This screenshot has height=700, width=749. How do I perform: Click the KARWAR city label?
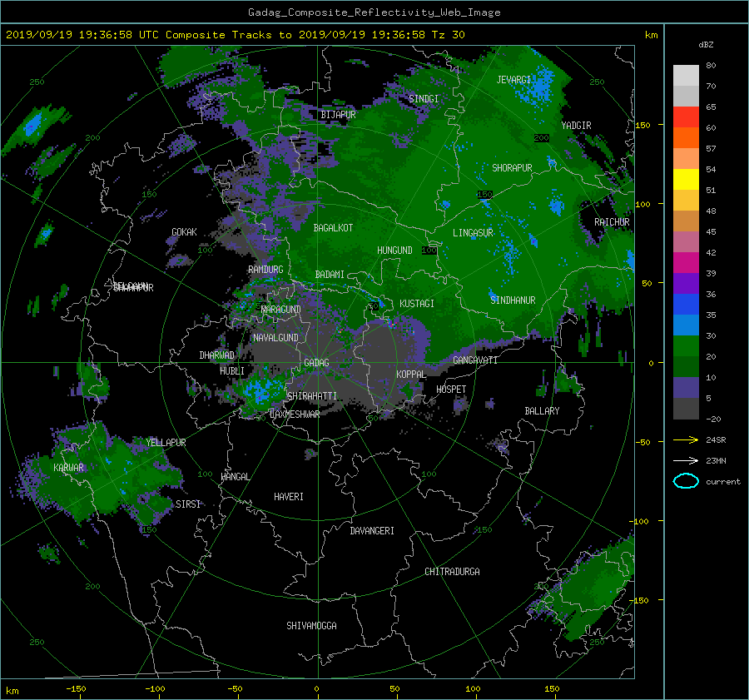click(x=68, y=468)
